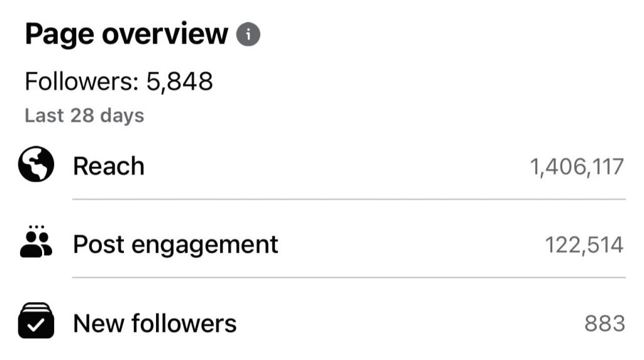Click the divider line below Post engagement

[349, 278]
